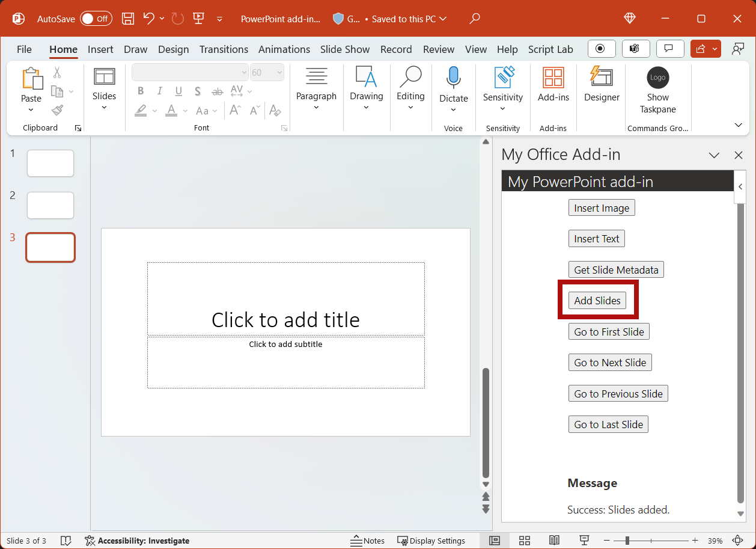Select the slide 2 thumbnail
Viewport: 756px width, 549px height.
click(50, 205)
